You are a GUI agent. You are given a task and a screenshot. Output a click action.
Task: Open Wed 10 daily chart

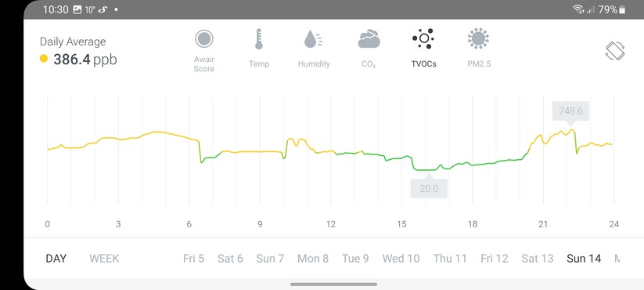click(401, 259)
